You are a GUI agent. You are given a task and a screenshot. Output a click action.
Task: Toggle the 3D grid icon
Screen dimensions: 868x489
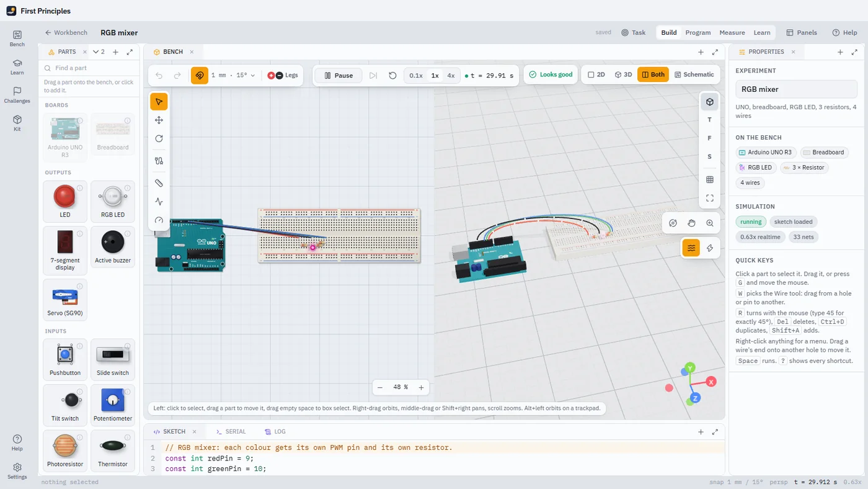710,179
